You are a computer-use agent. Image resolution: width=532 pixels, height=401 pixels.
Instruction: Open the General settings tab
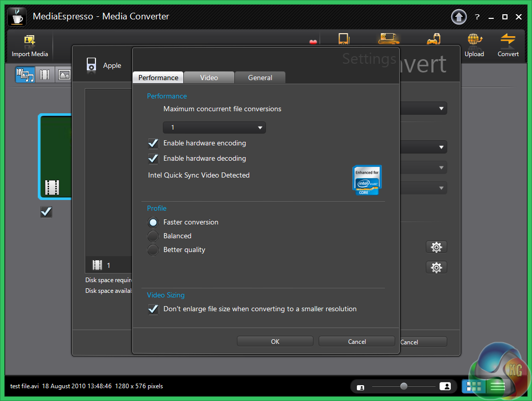260,78
